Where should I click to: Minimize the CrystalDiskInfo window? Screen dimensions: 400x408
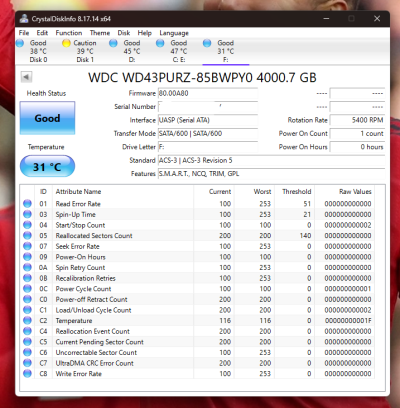pyautogui.click(x=326, y=18)
